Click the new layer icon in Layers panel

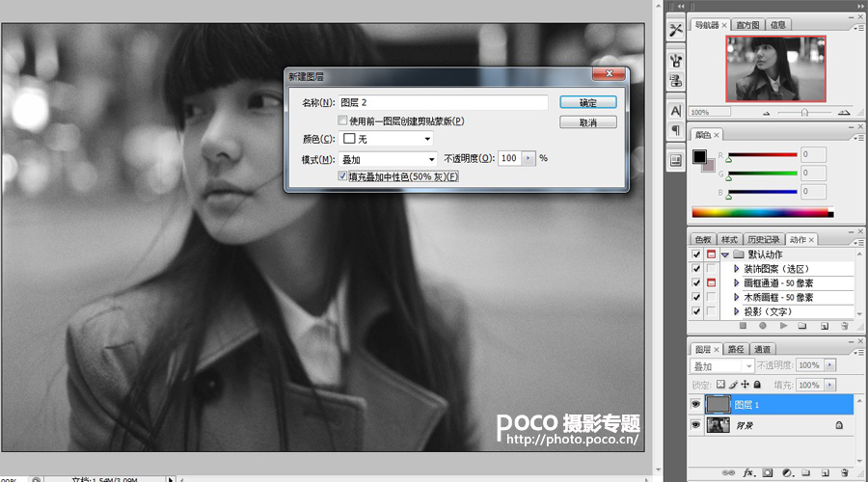[x=825, y=472]
